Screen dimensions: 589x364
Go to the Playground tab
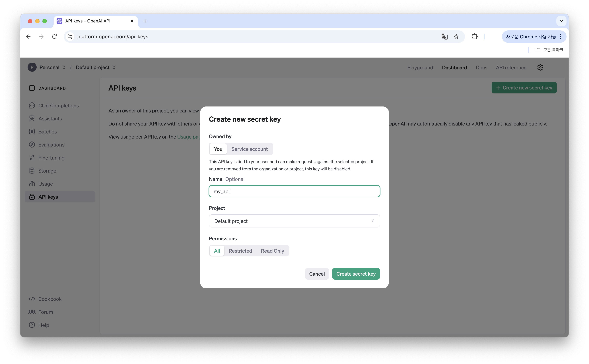420,68
